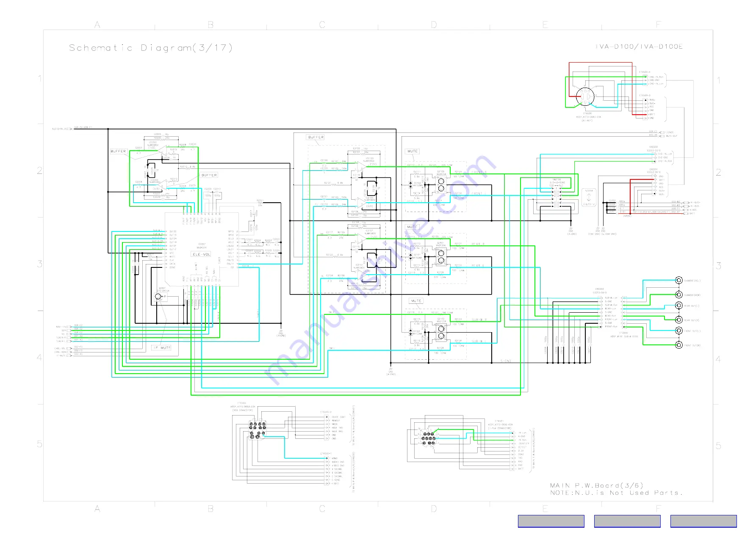Select the FRONT OUT(R) jack symbol
Screen dimensions: 756x534
(x=678, y=345)
